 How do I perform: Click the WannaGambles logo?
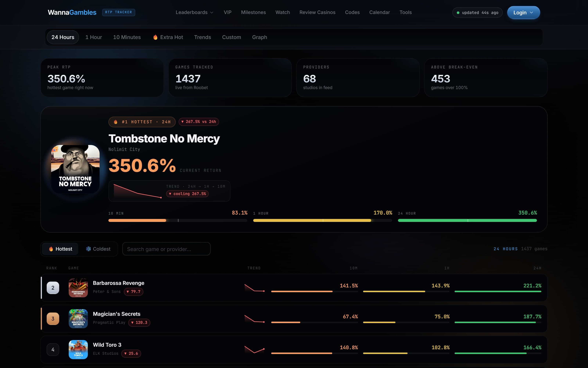coord(72,12)
